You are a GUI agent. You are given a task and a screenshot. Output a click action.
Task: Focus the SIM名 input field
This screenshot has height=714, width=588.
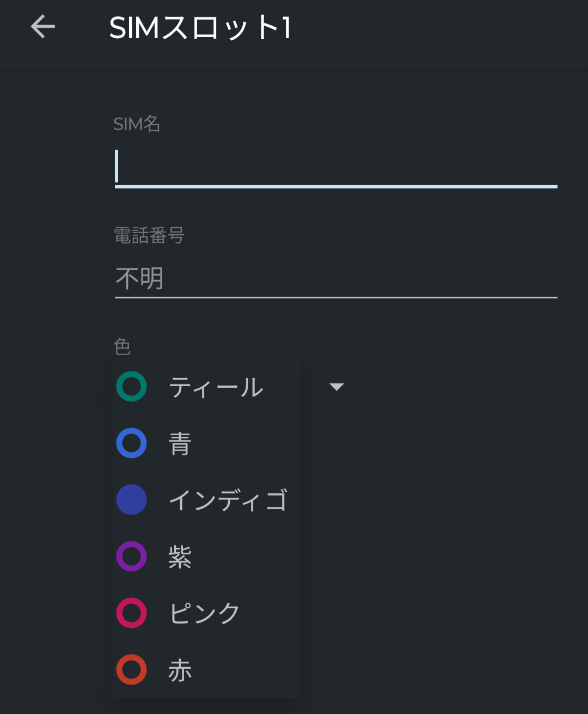pyautogui.click(x=335, y=167)
